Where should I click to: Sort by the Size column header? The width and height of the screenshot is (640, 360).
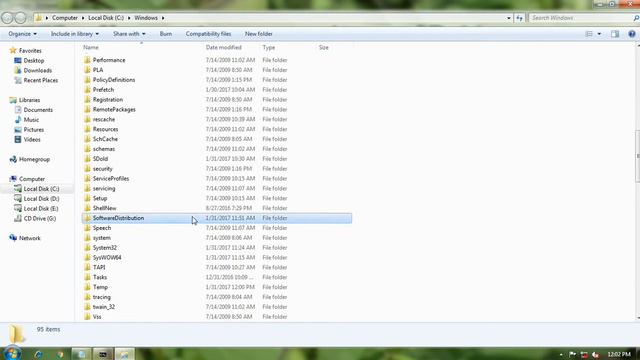point(324,47)
